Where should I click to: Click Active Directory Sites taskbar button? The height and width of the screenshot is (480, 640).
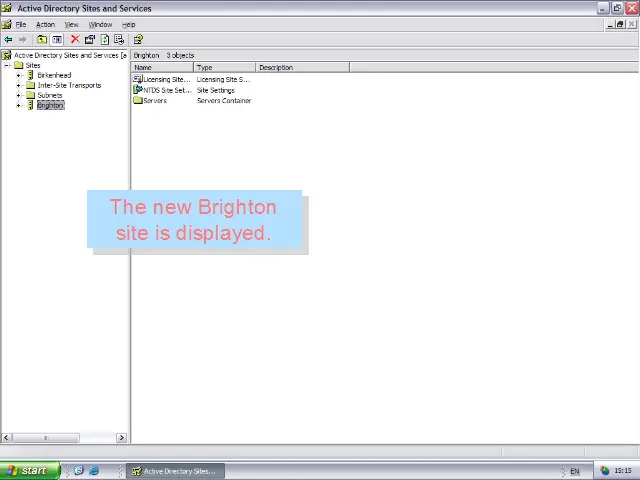(x=176, y=471)
